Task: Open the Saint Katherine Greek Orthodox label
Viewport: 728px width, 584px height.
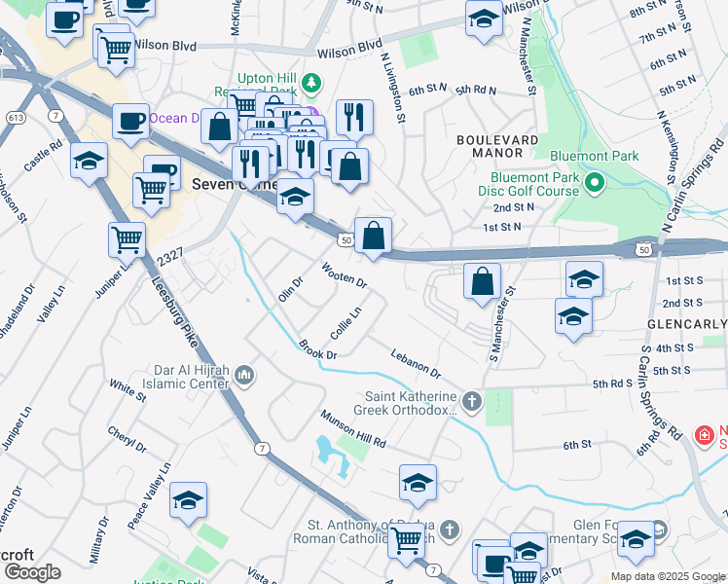Action: click(405, 403)
